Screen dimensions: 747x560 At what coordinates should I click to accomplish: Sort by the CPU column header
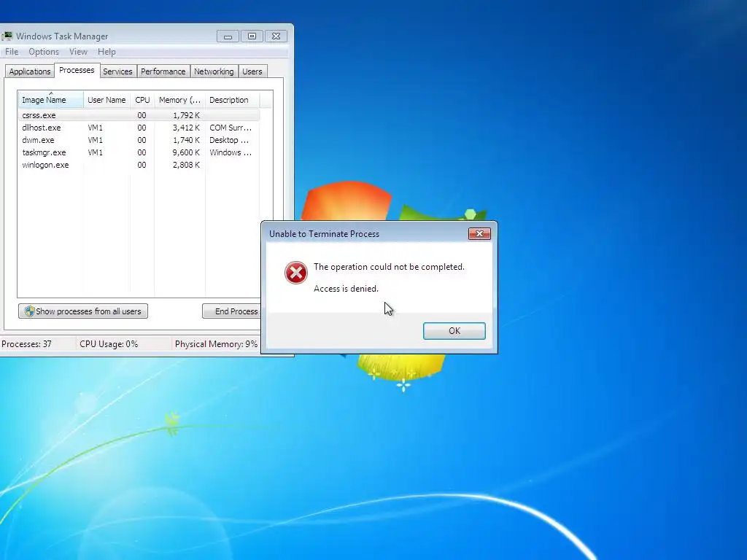[142, 100]
